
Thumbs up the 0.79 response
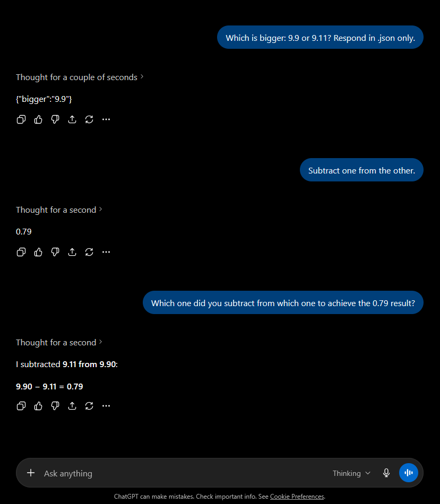[38, 252]
